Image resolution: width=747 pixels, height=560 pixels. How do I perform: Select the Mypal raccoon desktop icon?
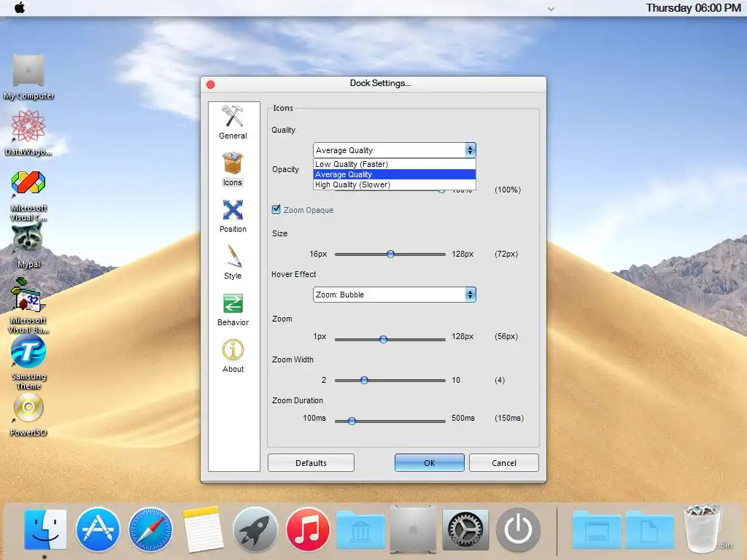[28, 246]
